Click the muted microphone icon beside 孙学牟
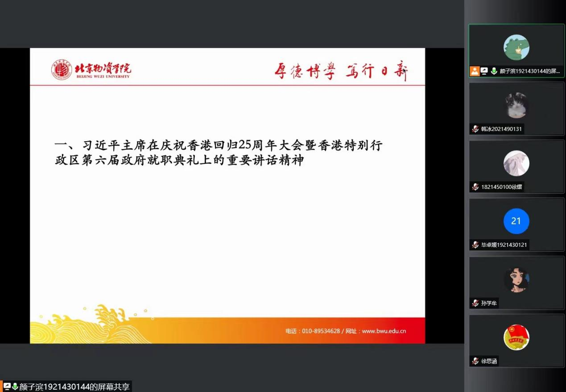The image size is (566, 392). pyautogui.click(x=475, y=303)
